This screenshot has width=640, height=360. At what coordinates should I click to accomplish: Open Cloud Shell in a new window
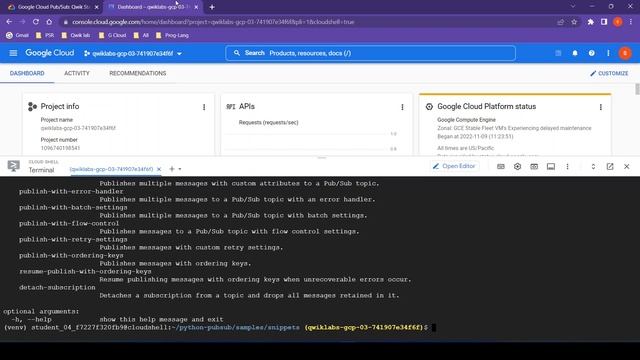coord(610,167)
